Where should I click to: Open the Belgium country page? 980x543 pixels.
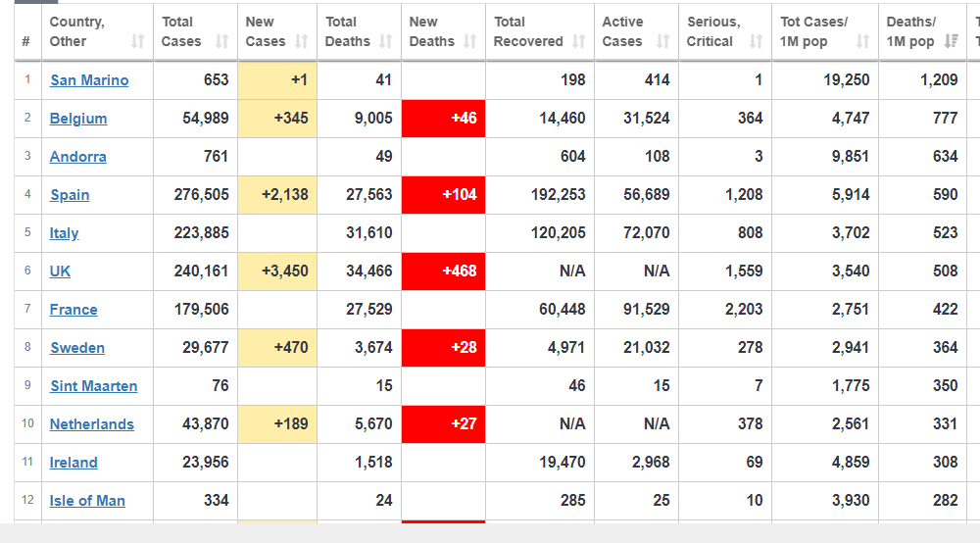pyautogui.click(x=78, y=118)
